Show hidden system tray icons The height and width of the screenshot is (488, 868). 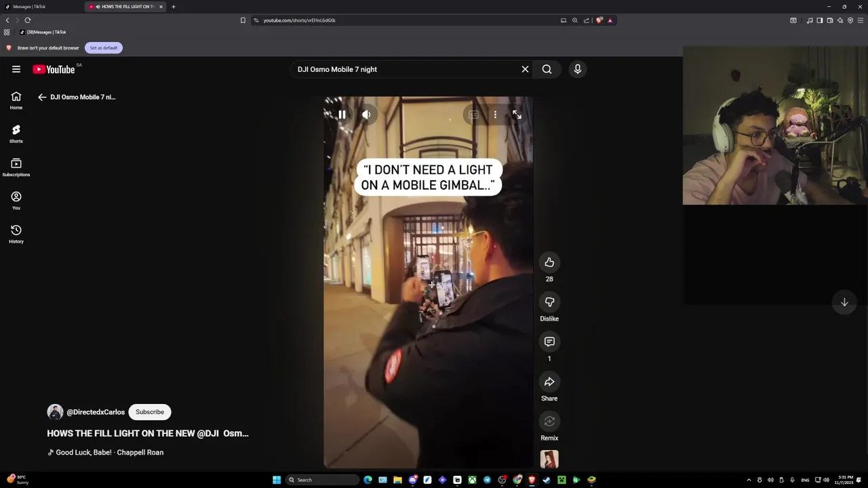[749, 480]
